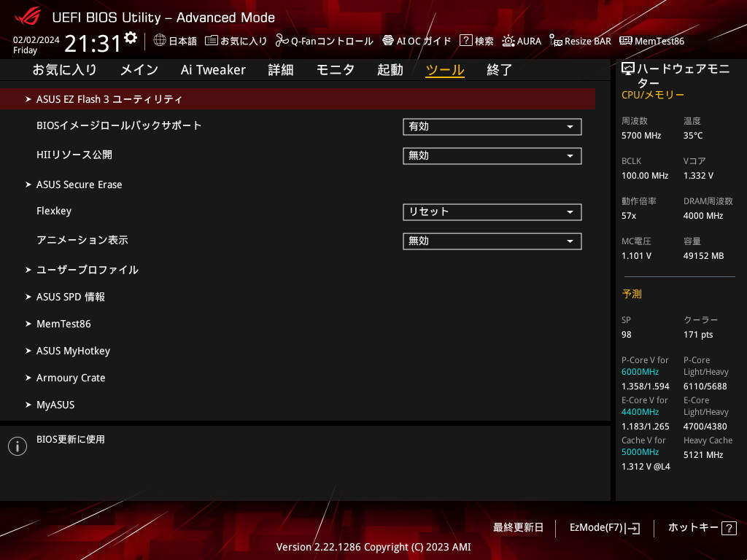Click the CPU/メモリー section heading

pyautogui.click(x=653, y=95)
